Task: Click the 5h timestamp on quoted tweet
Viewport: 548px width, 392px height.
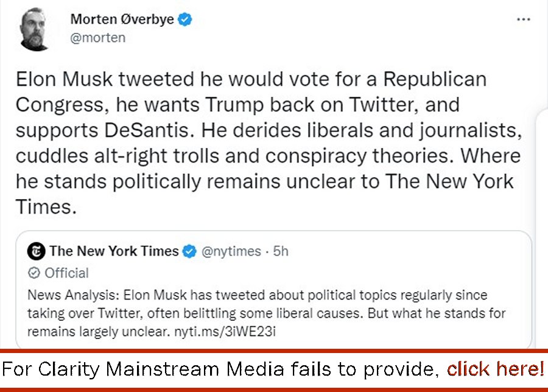Action: pyautogui.click(x=281, y=251)
